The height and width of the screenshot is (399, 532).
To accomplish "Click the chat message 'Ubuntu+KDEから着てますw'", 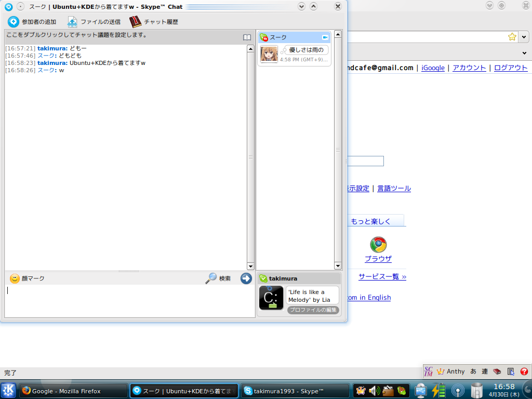I will 107,63.
